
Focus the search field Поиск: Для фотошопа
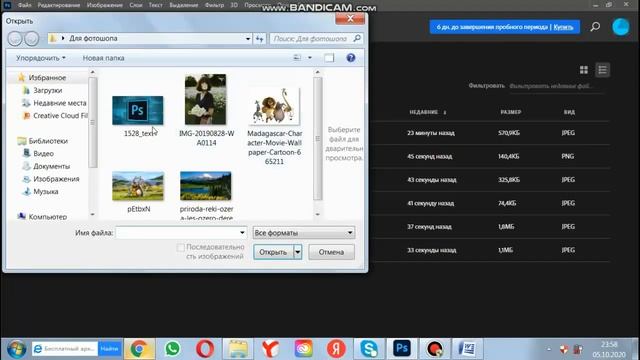pyautogui.click(x=311, y=39)
